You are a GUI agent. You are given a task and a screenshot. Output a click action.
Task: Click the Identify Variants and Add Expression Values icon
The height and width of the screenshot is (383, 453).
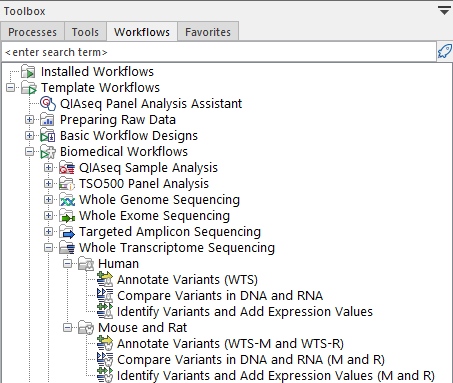click(105, 311)
